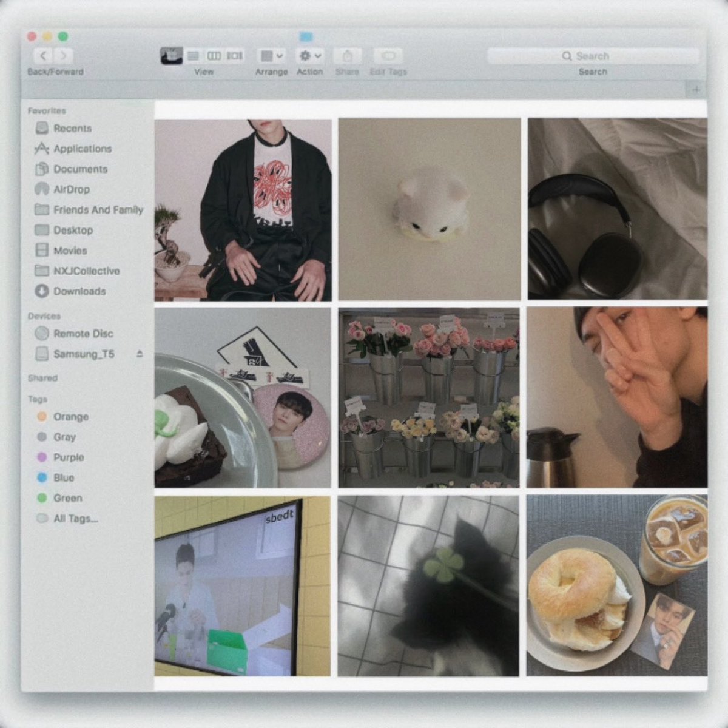The width and height of the screenshot is (728, 728).
Task: Open AirDrop in sidebar
Action: (x=71, y=189)
